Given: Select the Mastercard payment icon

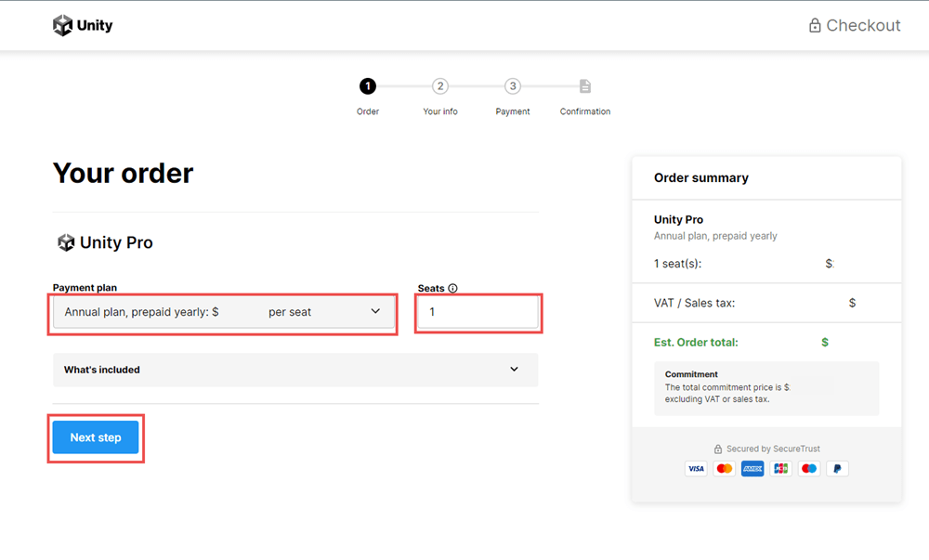Looking at the screenshot, I should click(x=724, y=468).
